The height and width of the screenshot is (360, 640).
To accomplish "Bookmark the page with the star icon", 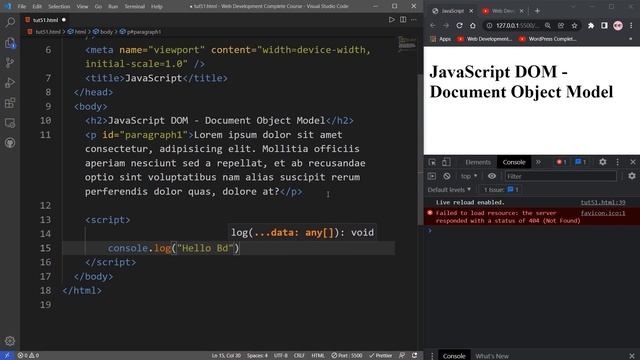I will pyautogui.click(x=574, y=25).
